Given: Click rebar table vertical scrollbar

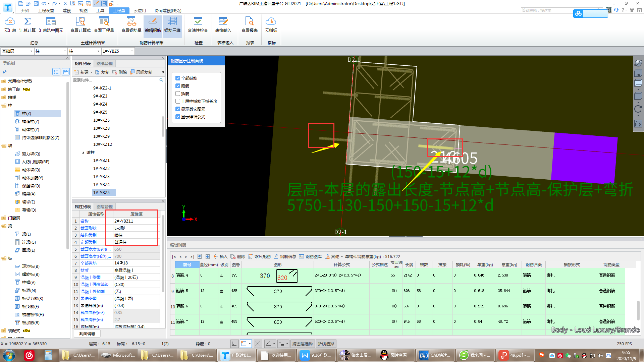Looking at the screenshot, I should [639, 311].
